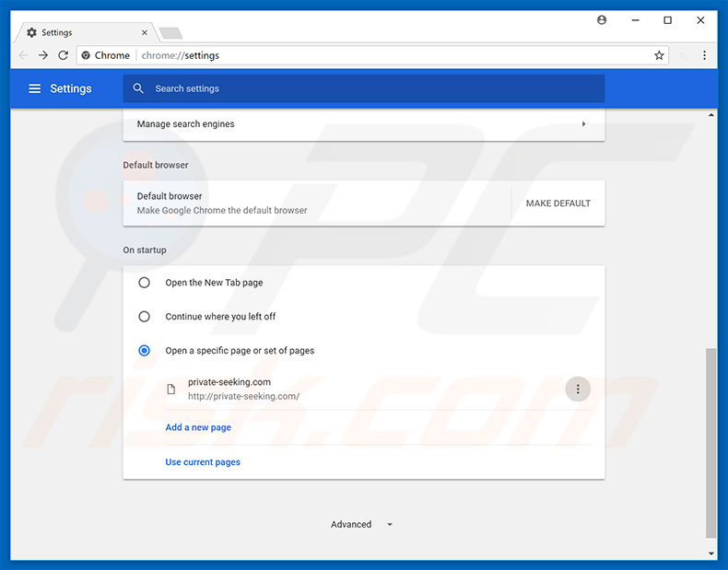The height and width of the screenshot is (570, 728).
Task: Click the search magnifier icon
Action: (138, 88)
